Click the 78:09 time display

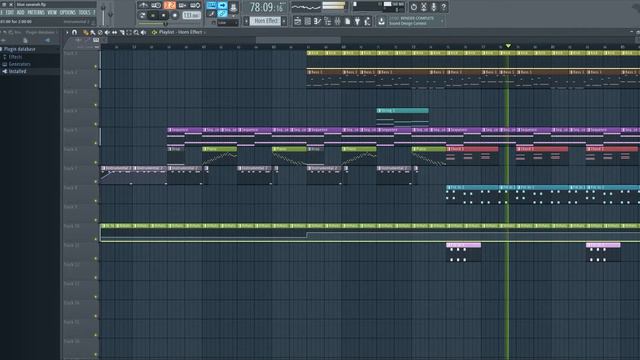coord(267,7)
